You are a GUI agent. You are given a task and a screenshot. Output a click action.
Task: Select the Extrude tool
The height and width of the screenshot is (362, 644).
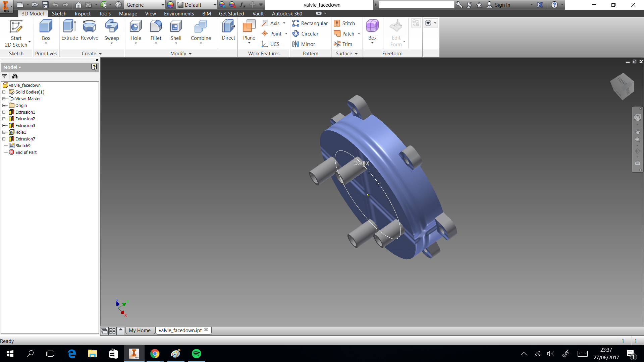(x=69, y=30)
